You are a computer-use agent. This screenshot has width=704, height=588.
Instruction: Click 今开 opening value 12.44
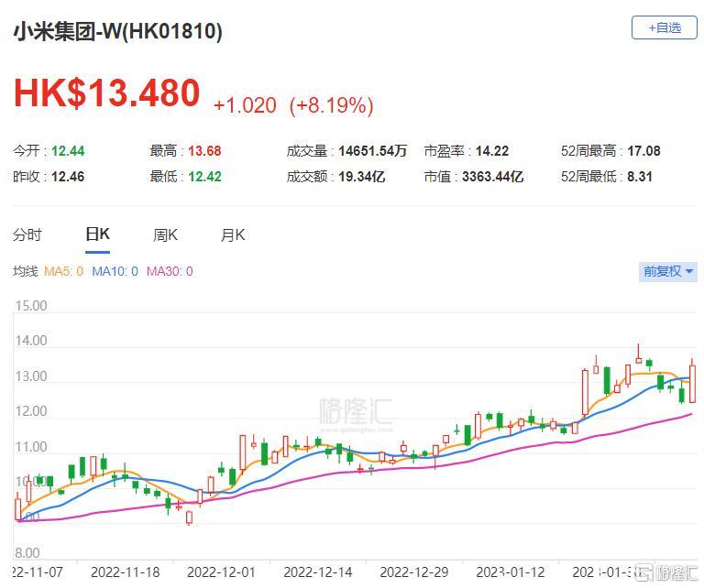pos(68,151)
